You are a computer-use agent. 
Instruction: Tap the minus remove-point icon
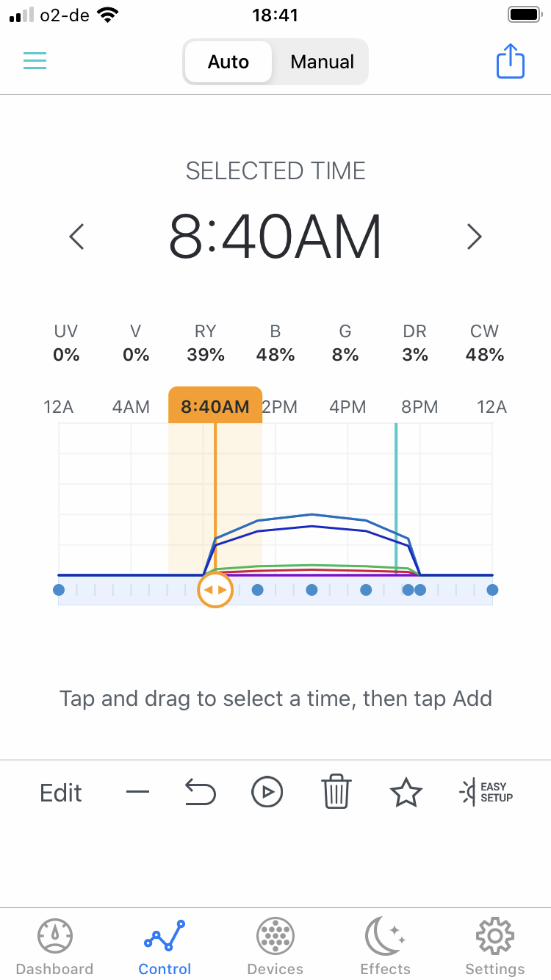pyautogui.click(x=137, y=793)
